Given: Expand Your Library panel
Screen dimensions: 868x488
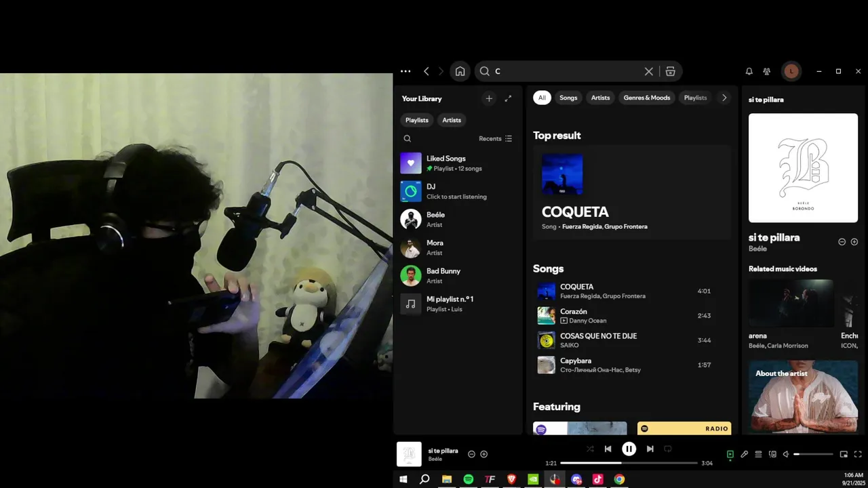Looking at the screenshot, I should [508, 98].
